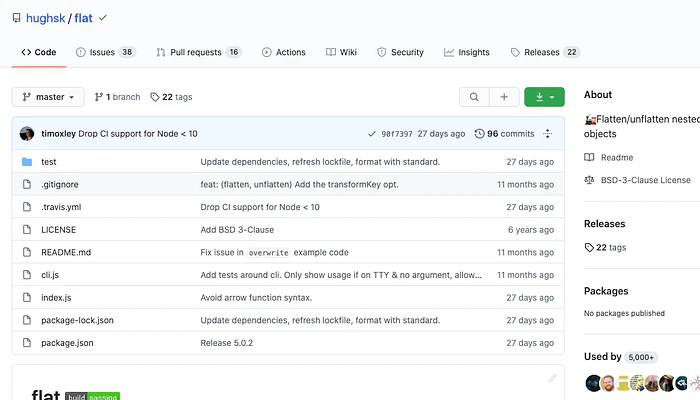
Task: Click timoxley's avatar thumbnail
Action: 27,133
